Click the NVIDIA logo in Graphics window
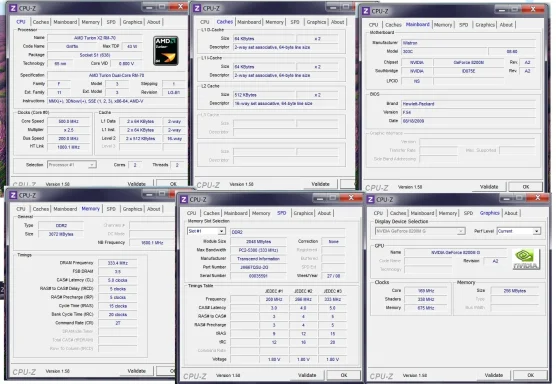556x384 pixels. tap(526, 259)
